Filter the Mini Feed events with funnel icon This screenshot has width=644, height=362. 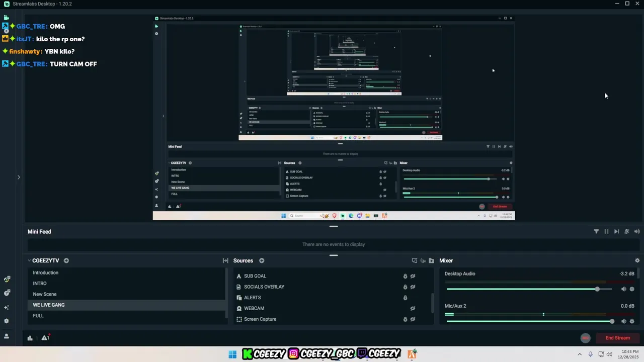tap(596, 231)
